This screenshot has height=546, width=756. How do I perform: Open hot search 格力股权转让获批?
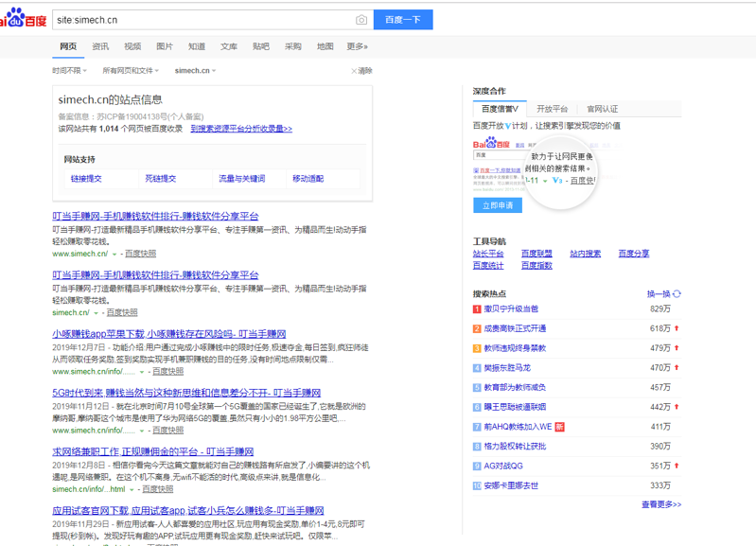pyautogui.click(x=515, y=447)
